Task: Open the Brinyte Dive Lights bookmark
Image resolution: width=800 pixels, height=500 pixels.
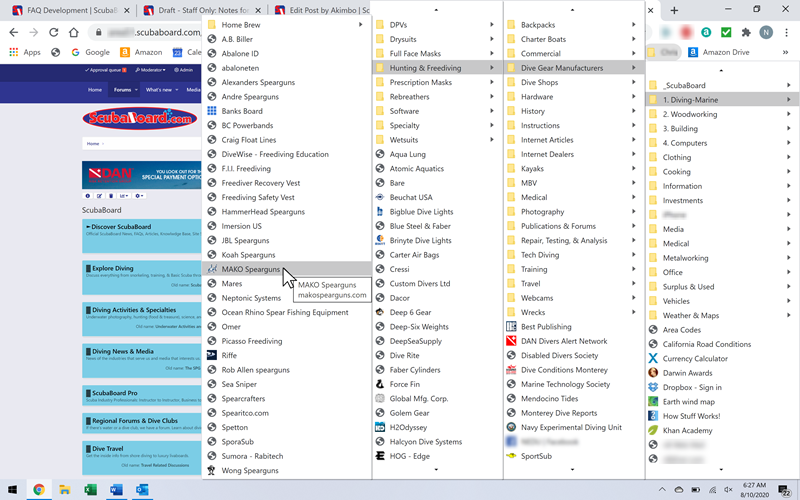Action: pyautogui.click(x=437, y=240)
